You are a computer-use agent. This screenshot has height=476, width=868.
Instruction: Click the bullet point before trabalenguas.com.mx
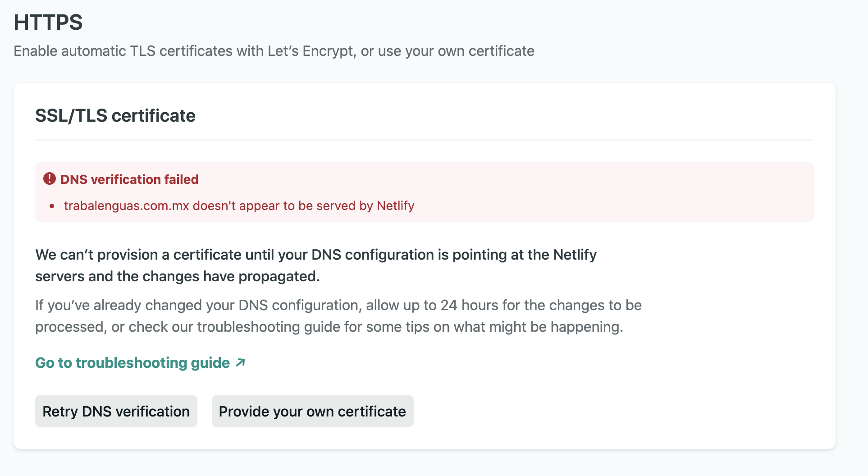(x=52, y=206)
